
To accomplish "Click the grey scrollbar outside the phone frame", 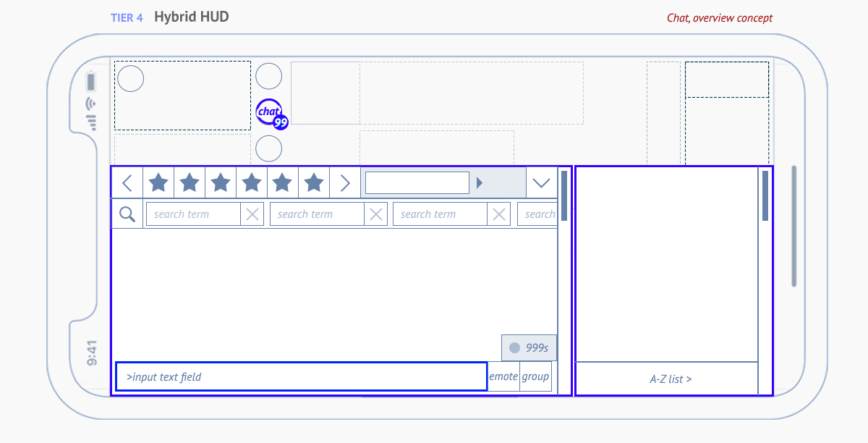I will pos(794,226).
